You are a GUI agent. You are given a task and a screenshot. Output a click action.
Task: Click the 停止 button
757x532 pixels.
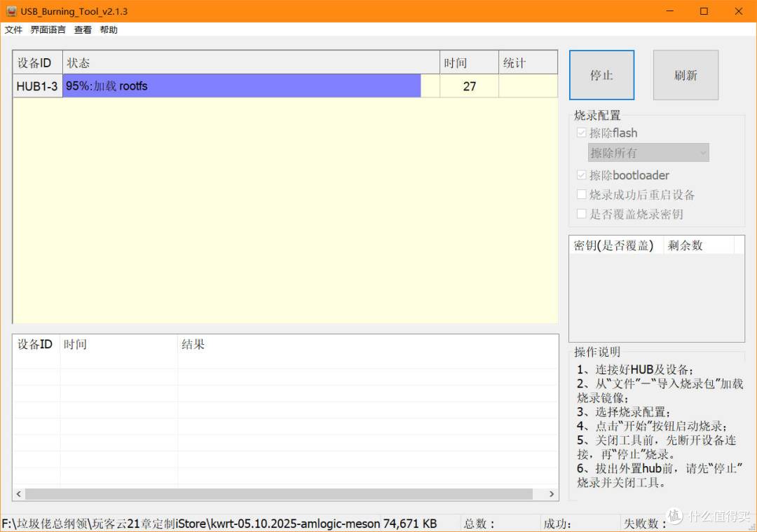[x=601, y=75]
